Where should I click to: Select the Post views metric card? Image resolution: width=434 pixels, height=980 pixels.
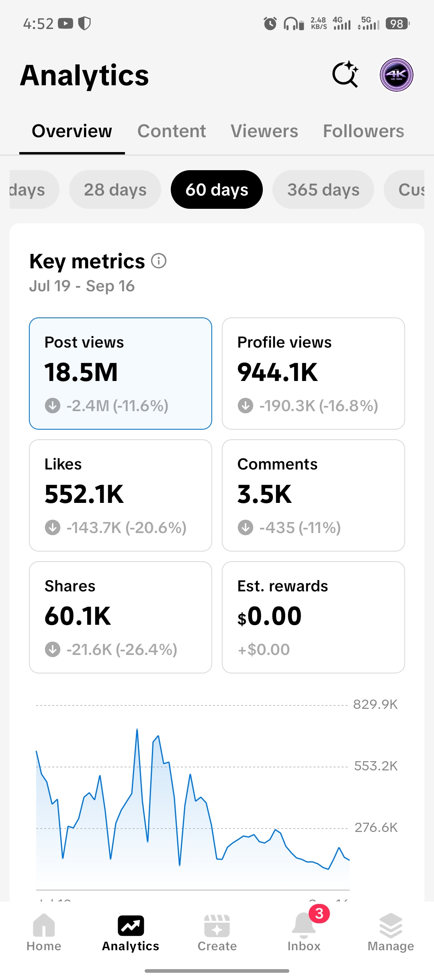(121, 373)
